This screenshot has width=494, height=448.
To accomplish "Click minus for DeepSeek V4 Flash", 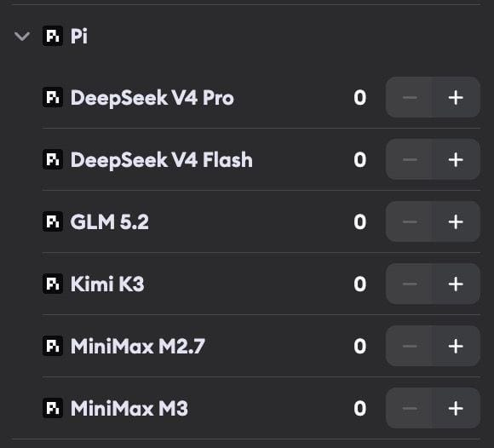I will (x=410, y=159).
